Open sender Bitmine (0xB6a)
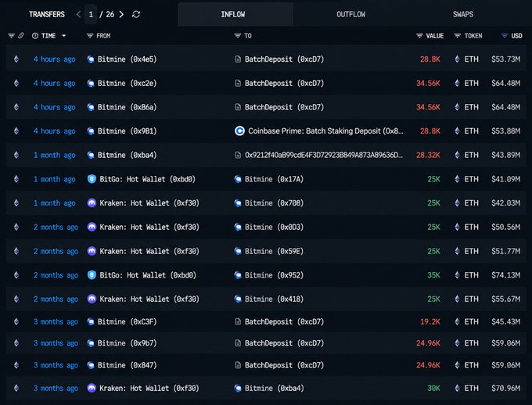Image resolution: width=532 pixels, height=405 pixels. (127, 107)
